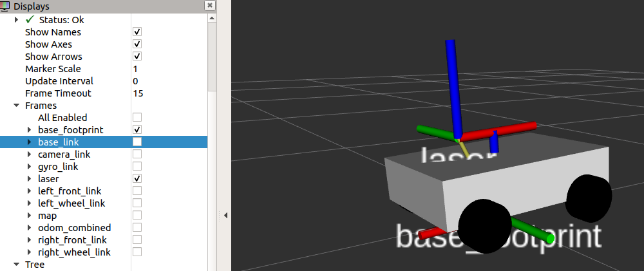Click the Displays panel monitor icon
Image resolution: width=644 pixels, height=271 pixels.
pos(6,6)
